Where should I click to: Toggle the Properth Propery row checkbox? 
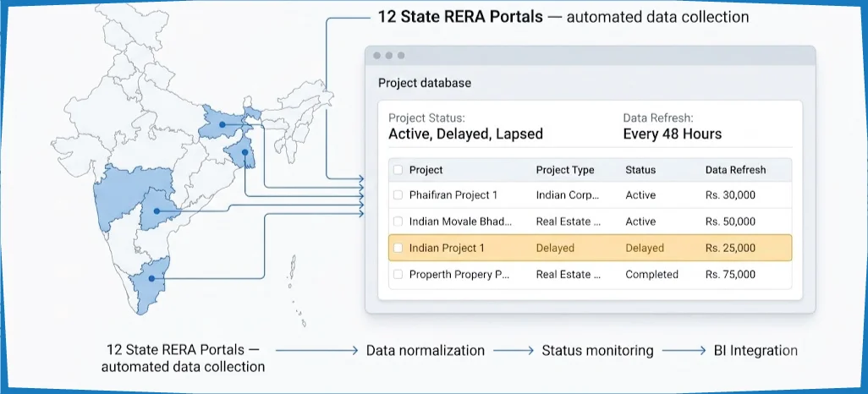(398, 274)
